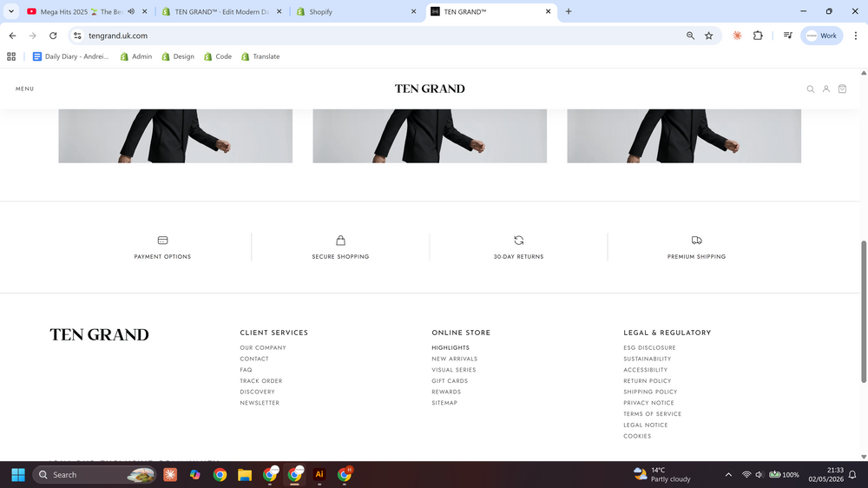Viewport: 868px width, 488px height.
Task: Open the ESG Disclosure link
Action: (x=649, y=348)
